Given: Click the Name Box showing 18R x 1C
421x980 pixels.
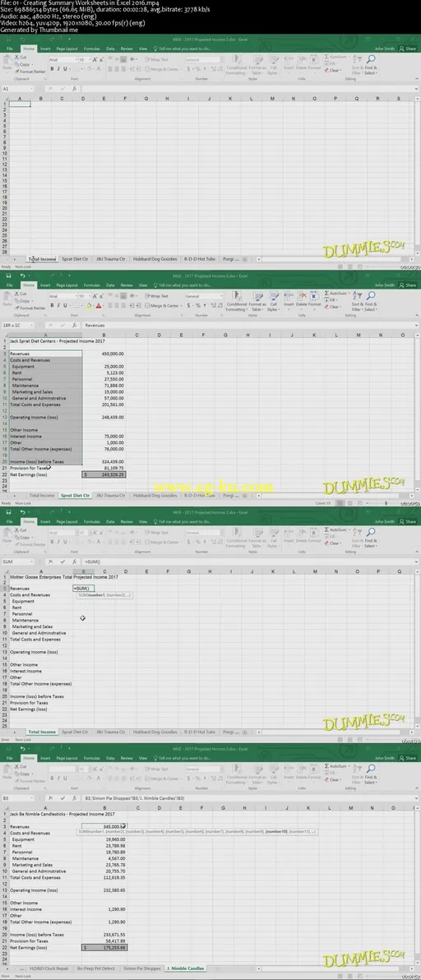Looking at the screenshot, I should click(16, 326).
